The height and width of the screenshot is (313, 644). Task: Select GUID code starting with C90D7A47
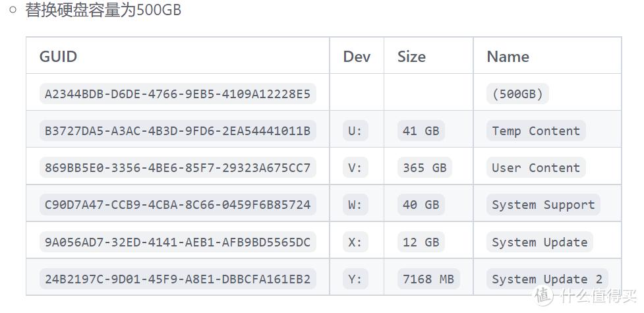(x=177, y=205)
